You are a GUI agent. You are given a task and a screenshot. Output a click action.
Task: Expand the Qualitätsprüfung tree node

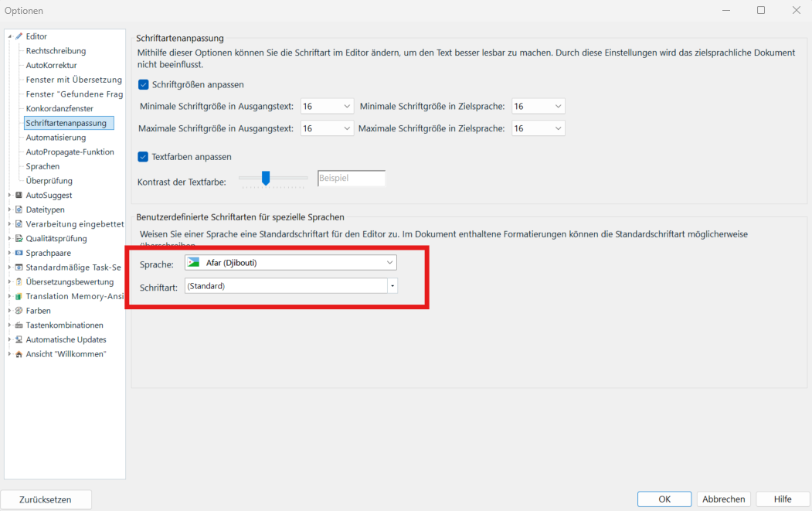pos(9,238)
